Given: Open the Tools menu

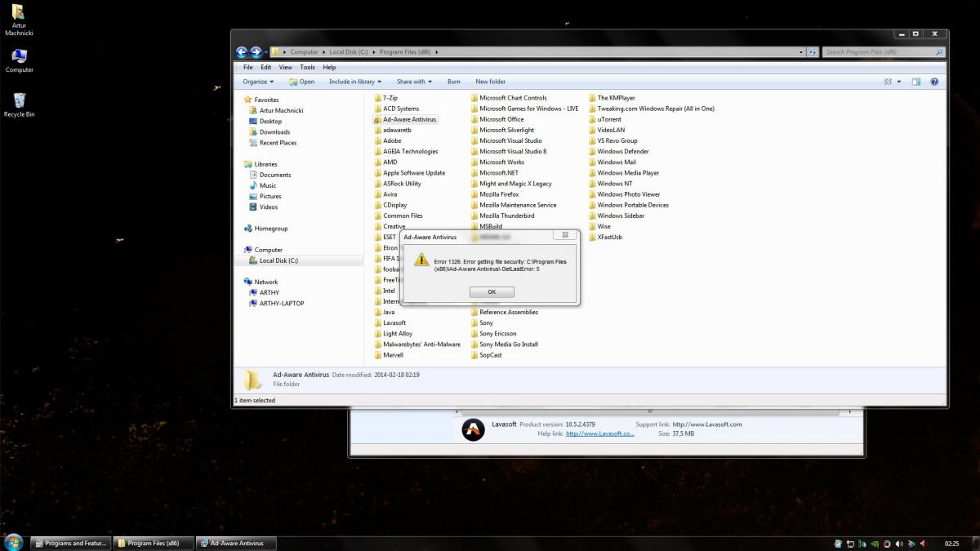Looking at the screenshot, I should click(307, 68).
